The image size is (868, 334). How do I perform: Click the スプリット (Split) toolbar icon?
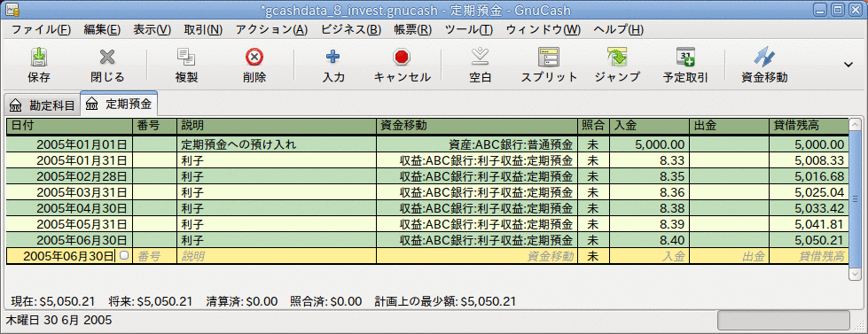(549, 57)
